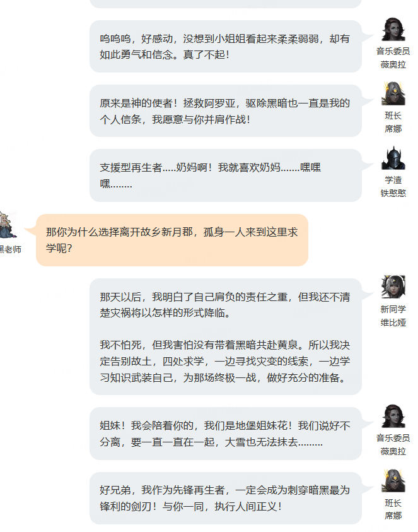Click 班长 席娜 label beside 原来是神的使者 message
This screenshot has height=532, width=418.
coord(393,122)
